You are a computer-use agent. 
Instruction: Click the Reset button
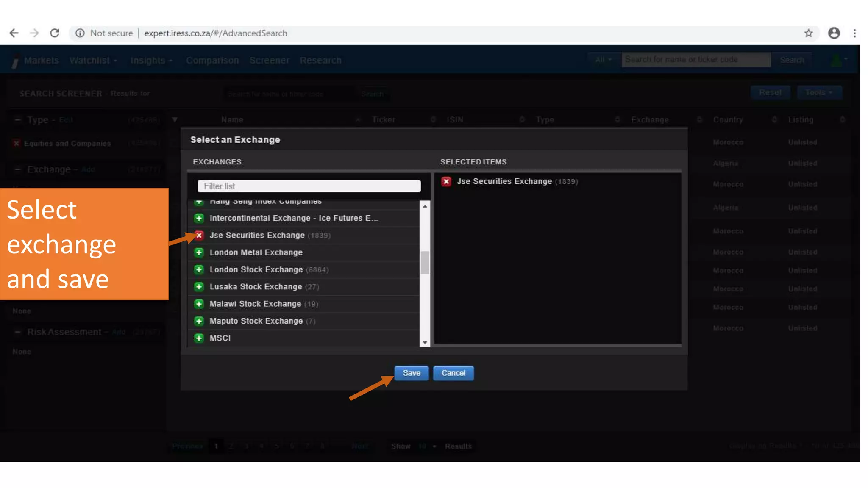[x=770, y=92]
